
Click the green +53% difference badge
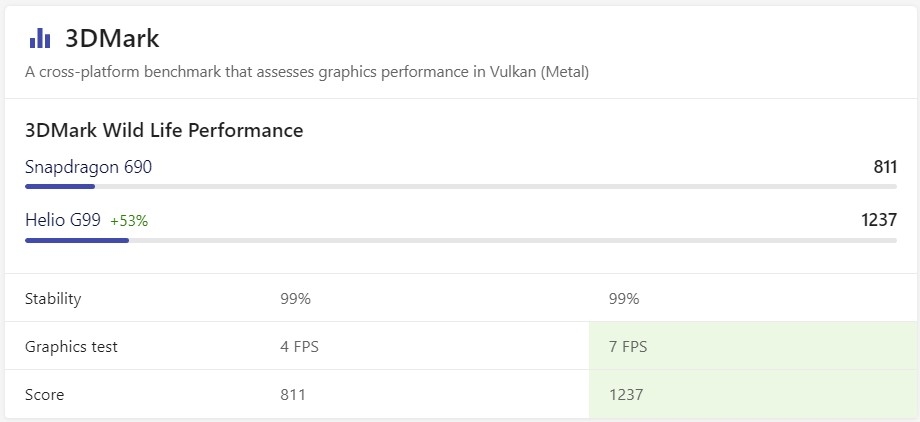click(129, 221)
